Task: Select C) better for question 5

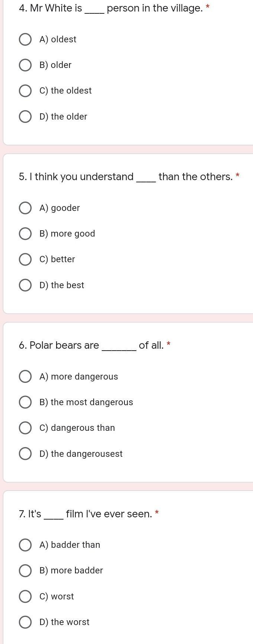Action: click(25, 259)
